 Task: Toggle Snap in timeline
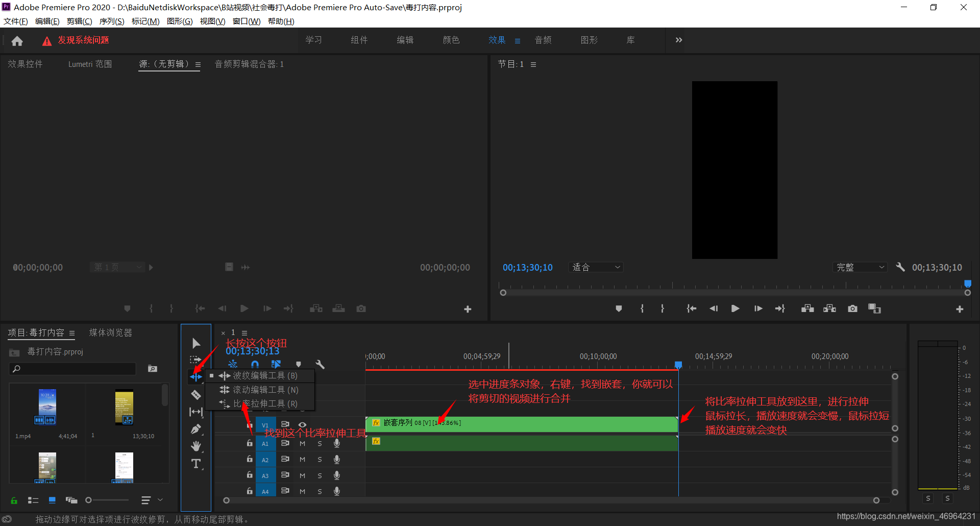[x=255, y=364]
